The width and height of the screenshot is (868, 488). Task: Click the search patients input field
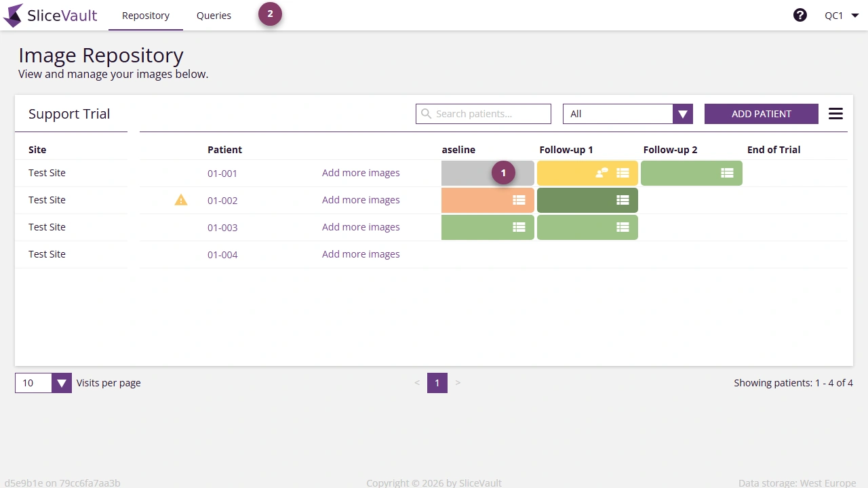click(483, 113)
